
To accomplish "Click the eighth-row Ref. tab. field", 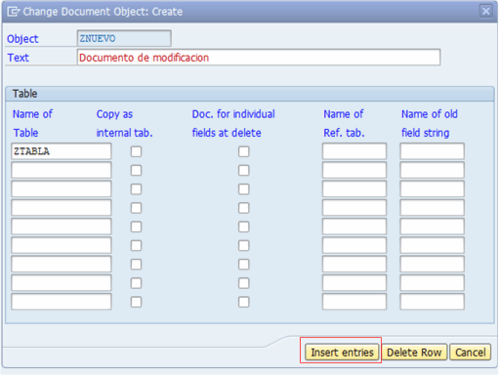I will pyautogui.click(x=354, y=283).
